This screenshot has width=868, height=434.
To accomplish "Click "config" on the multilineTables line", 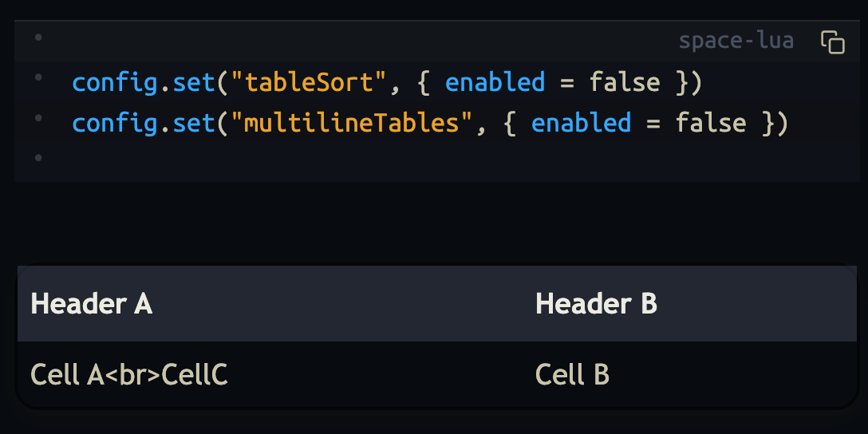I will pyautogui.click(x=114, y=123).
